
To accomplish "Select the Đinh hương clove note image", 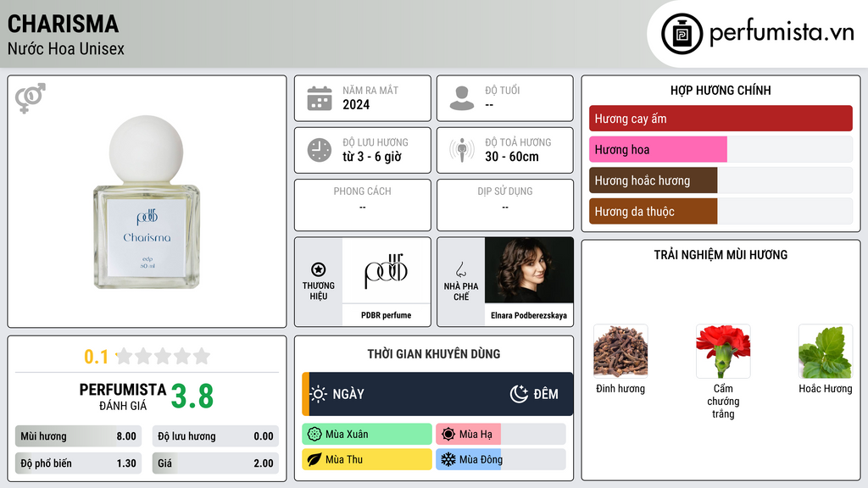I will (x=620, y=352).
